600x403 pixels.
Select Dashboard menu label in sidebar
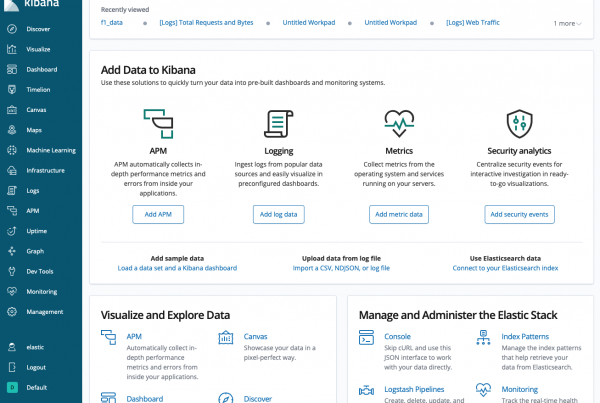(42, 69)
